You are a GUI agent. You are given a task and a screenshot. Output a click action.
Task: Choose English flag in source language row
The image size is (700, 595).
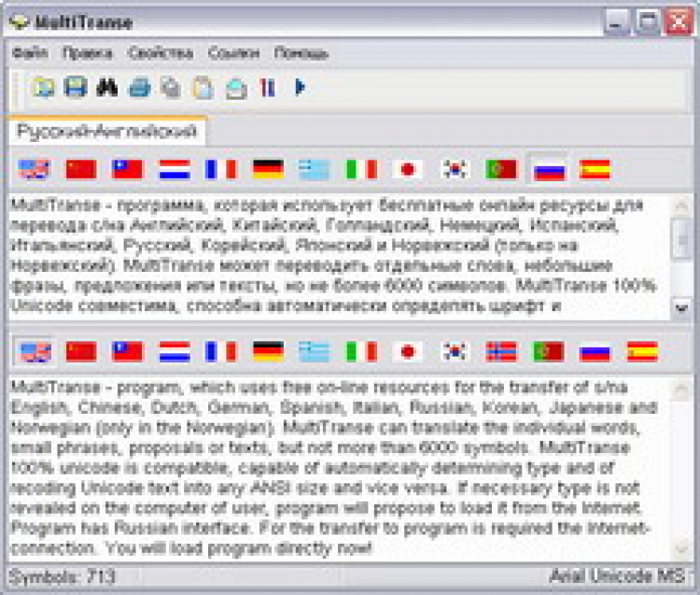(x=35, y=169)
